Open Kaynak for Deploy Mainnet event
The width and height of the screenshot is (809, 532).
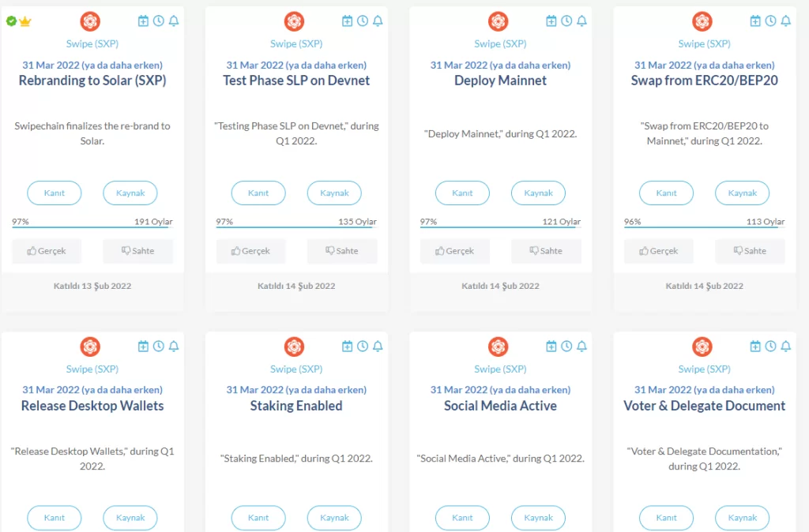538,193
